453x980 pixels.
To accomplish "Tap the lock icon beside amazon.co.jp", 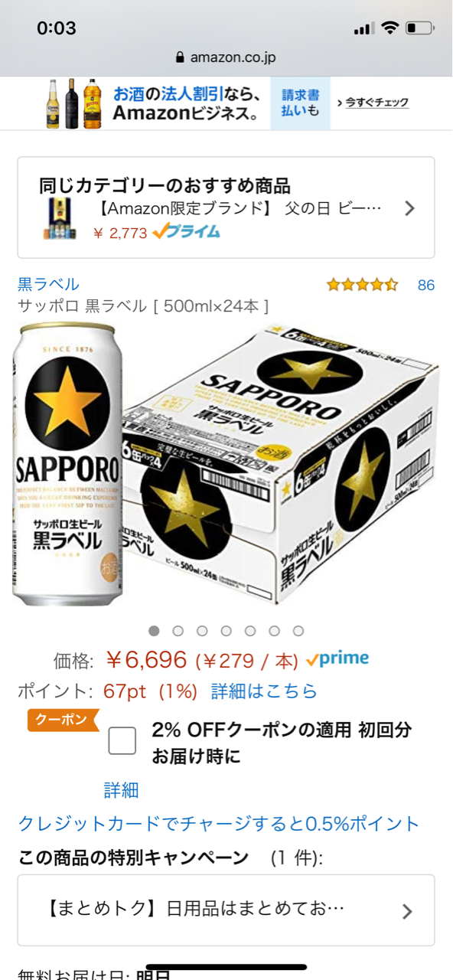I will 181,57.
